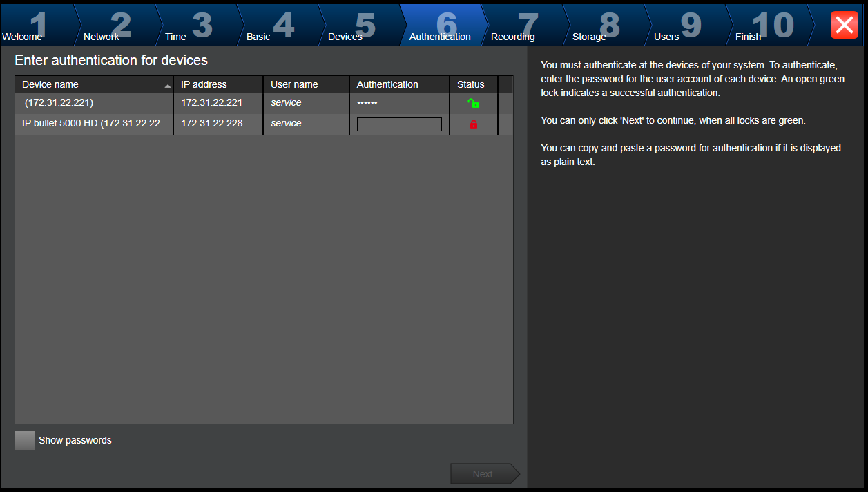The height and width of the screenshot is (492, 868).
Task: Close the wizard with the red X
Action: pos(844,25)
